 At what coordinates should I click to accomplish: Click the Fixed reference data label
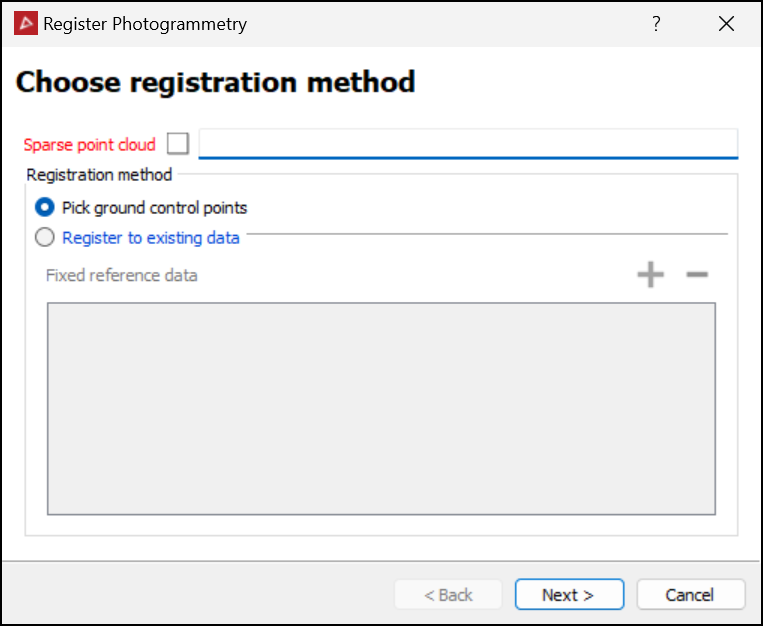click(122, 275)
